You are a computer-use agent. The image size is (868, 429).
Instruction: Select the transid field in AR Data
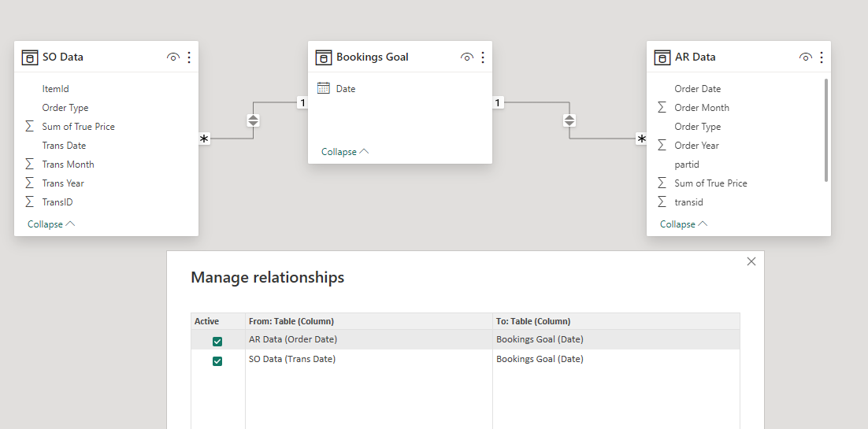pyautogui.click(x=688, y=202)
